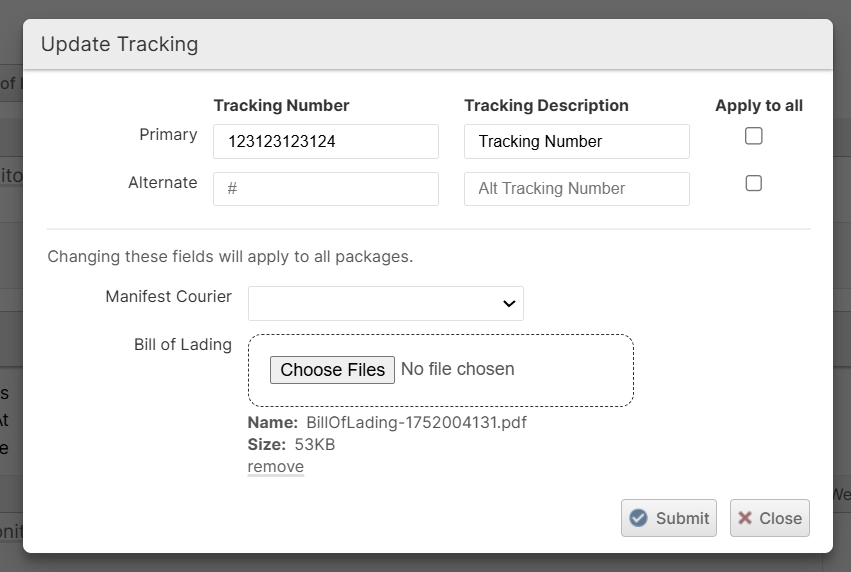Remove the attached Bill of Lading file
851x572 pixels.
click(x=275, y=466)
